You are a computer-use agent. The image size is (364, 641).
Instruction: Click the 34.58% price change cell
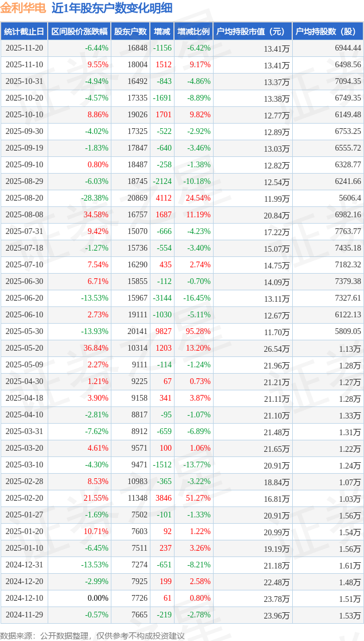point(96,215)
